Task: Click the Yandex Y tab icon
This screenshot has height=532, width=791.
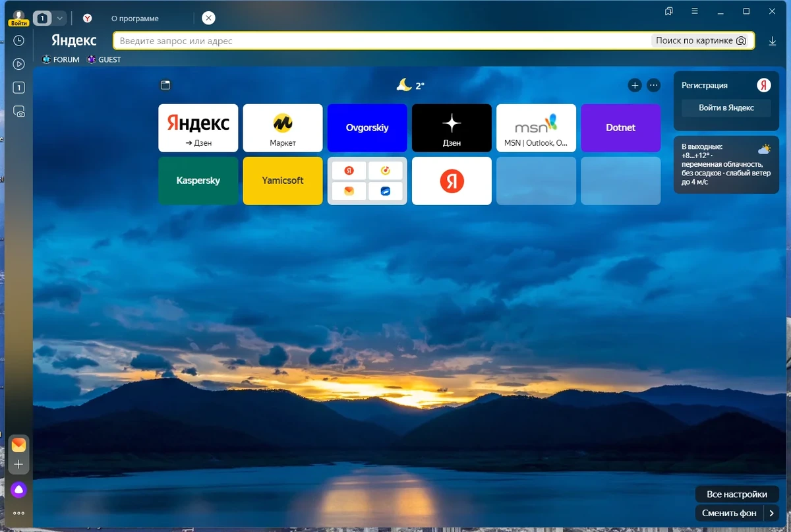Action: tap(87, 18)
